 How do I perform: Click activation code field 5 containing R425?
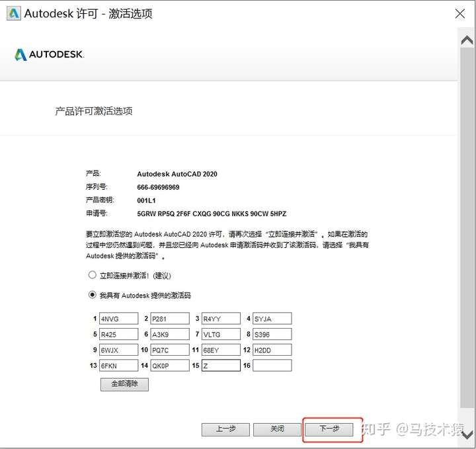(119, 334)
